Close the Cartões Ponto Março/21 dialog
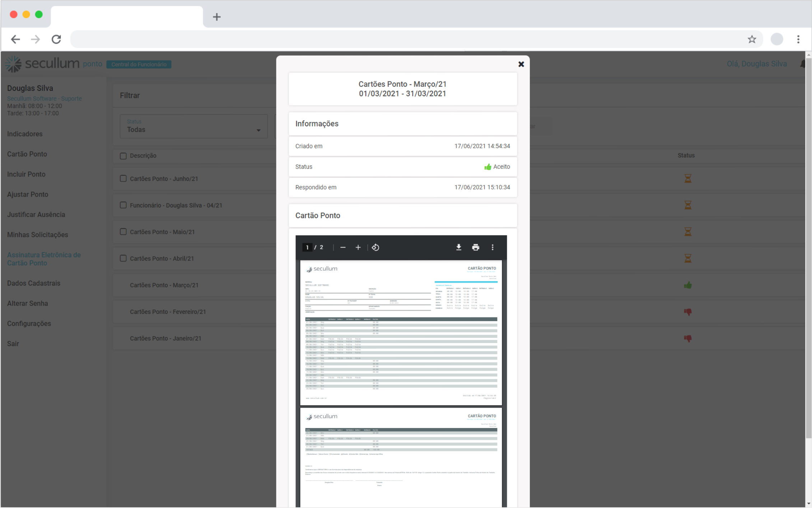 coord(521,64)
